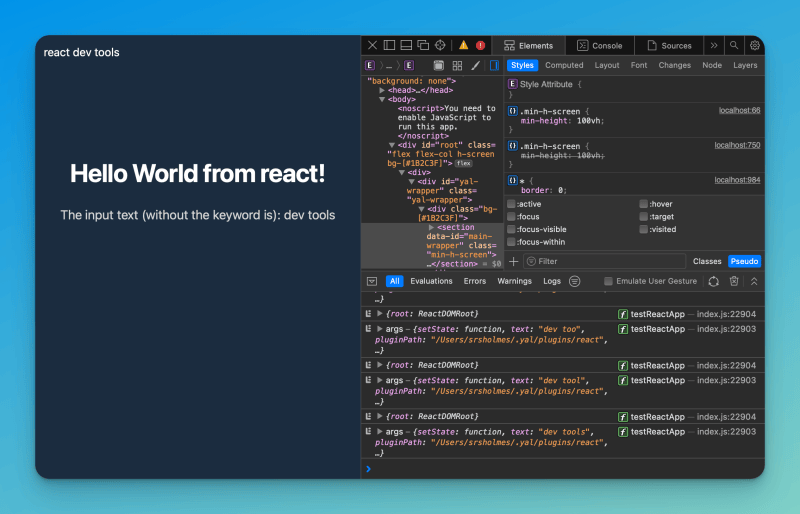Image resolution: width=800 pixels, height=514 pixels.
Task: Focus the styles Filter field
Action: coord(605,261)
